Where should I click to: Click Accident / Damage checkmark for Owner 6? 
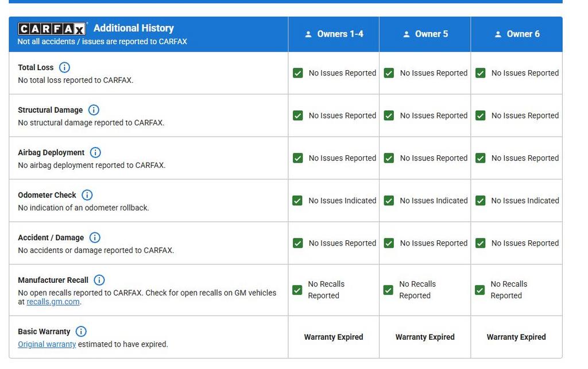click(481, 243)
